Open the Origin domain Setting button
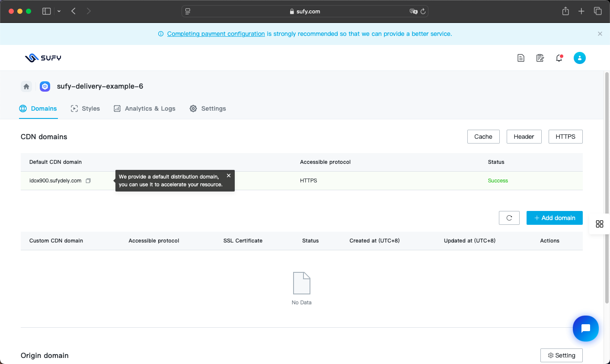610x364 pixels. [x=562, y=355]
